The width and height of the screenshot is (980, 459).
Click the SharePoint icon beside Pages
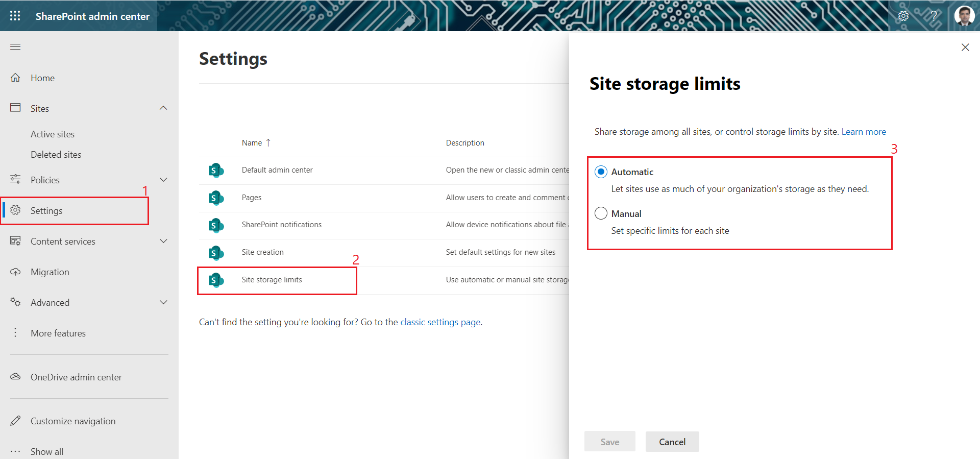[216, 198]
